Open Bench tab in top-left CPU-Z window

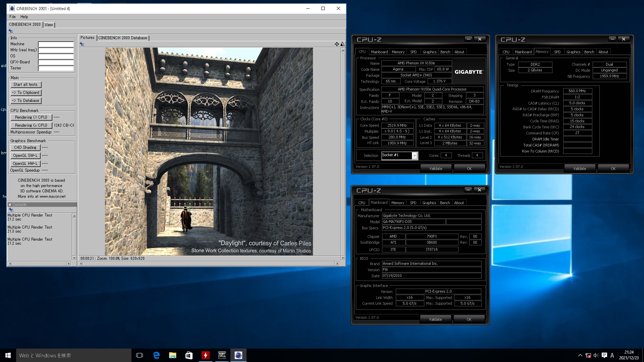coord(445,52)
